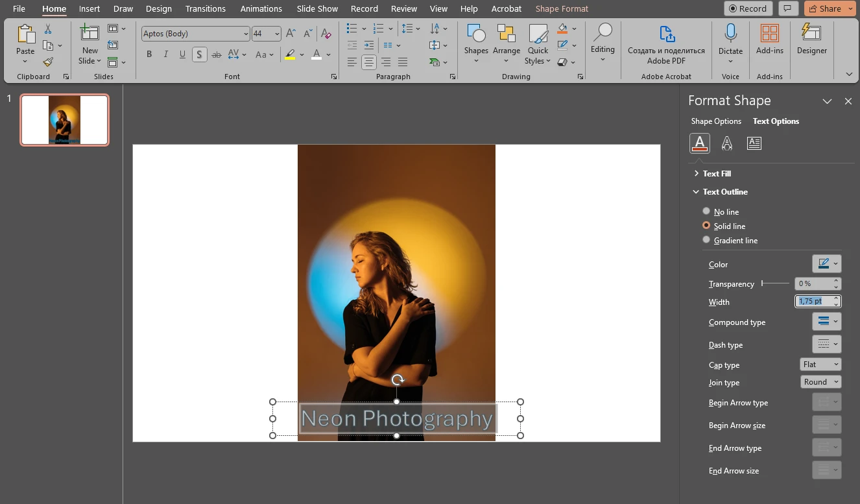Select the Bold formatting icon
860x504 pixels.
[149, 54]
